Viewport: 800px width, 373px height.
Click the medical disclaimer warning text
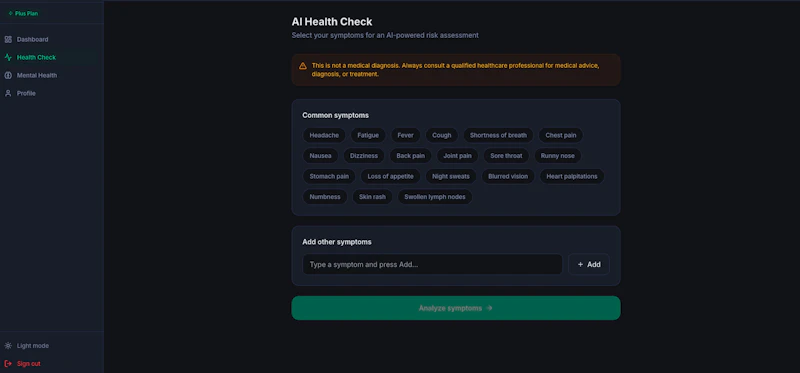(x=456, y=70)
